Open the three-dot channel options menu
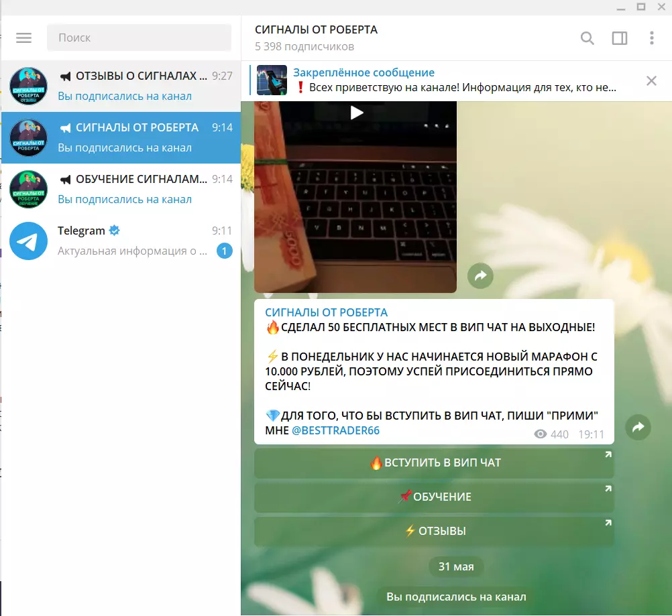672x616 pixels. point(651,38)
